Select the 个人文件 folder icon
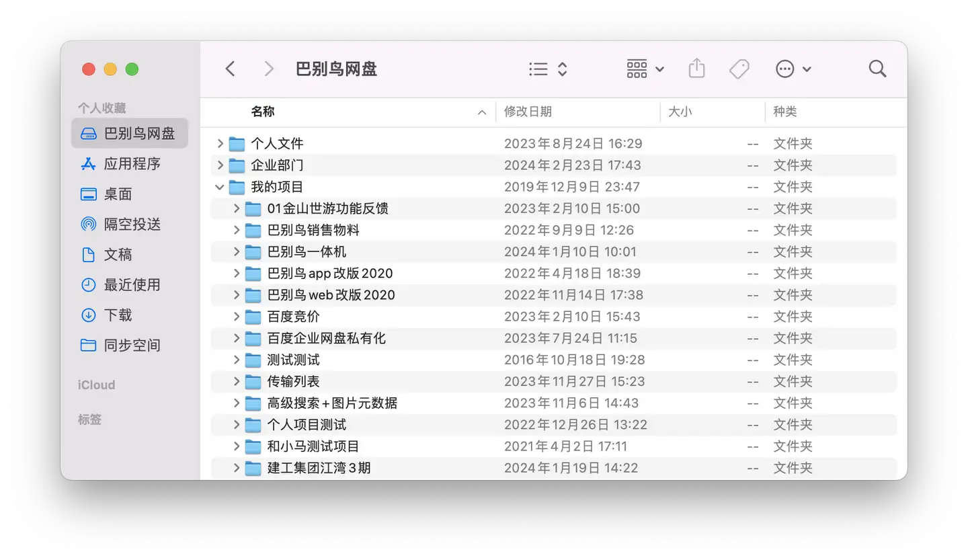Screen dimensions: 968x560 pyautogui.click(x=237, y=144)
